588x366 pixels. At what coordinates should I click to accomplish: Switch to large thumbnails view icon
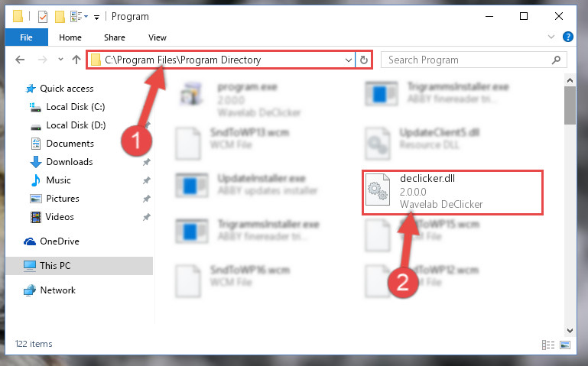[565, 345]
